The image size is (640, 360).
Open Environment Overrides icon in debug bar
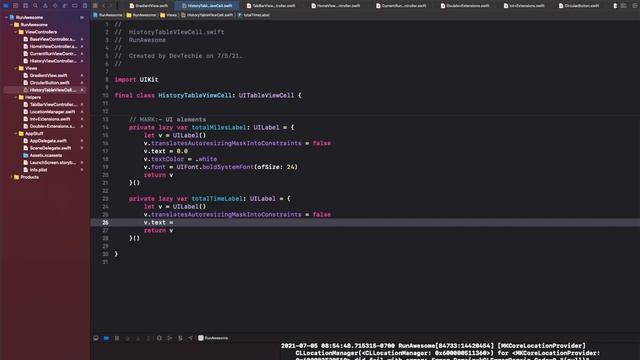coord(180,338)
